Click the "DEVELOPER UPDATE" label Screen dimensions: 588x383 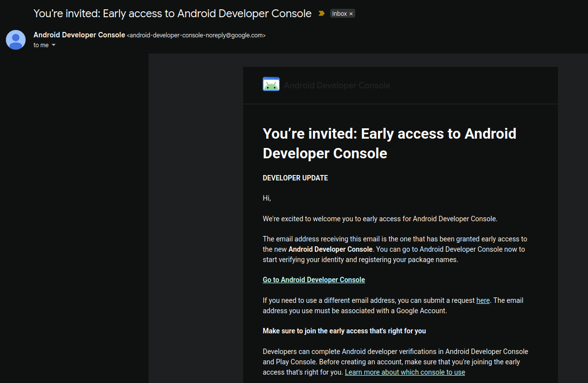[x=295, y=178]
